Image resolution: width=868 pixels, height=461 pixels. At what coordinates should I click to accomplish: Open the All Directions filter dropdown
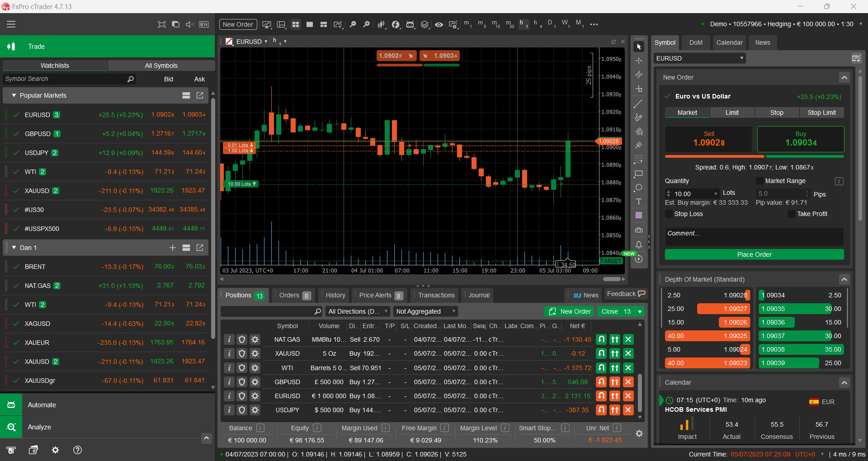pyautogui.click(x=357, y=311)
